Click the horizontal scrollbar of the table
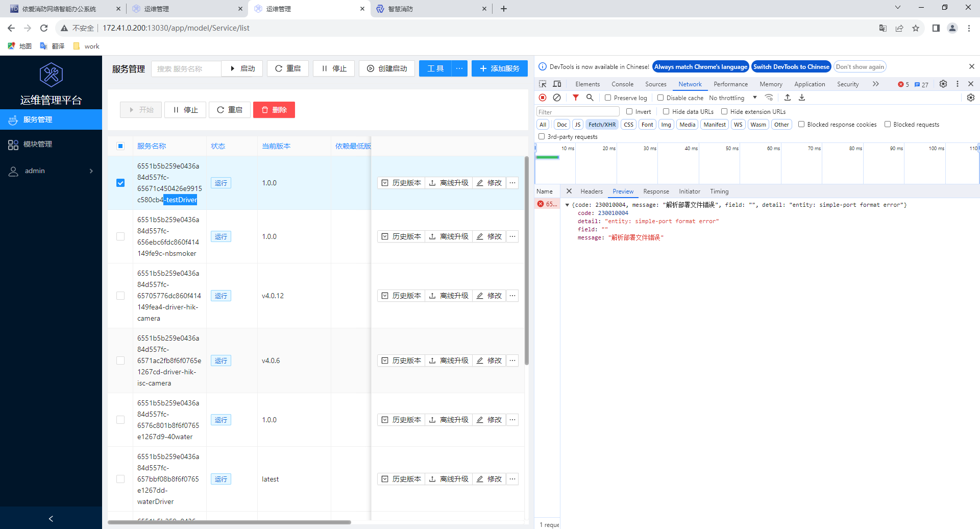 coord(229,522)
